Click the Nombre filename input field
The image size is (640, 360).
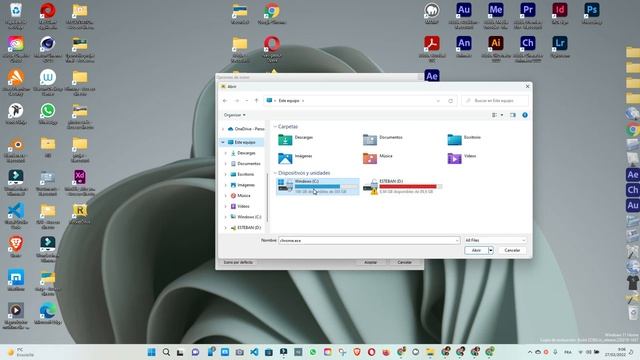tap(366, 240)
